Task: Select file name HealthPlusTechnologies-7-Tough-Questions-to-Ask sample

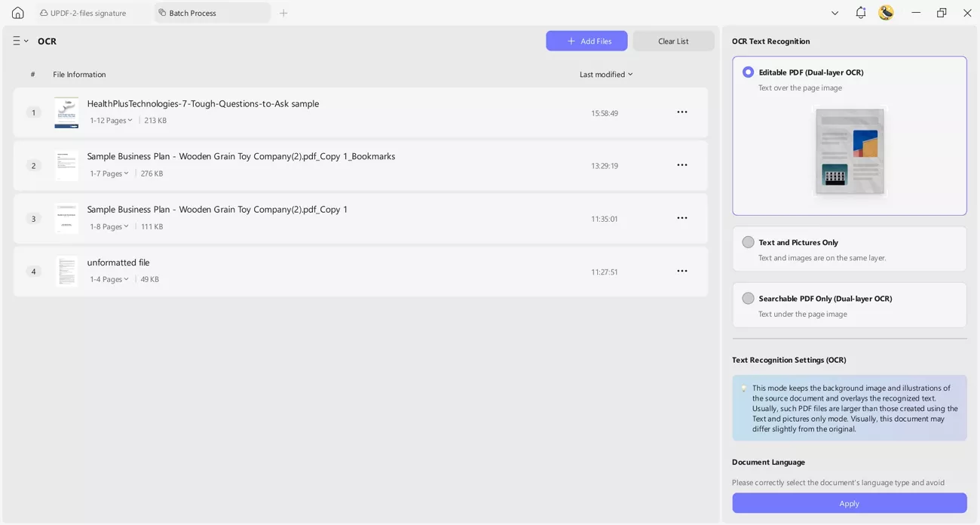Action: click(x=203, y=103)
